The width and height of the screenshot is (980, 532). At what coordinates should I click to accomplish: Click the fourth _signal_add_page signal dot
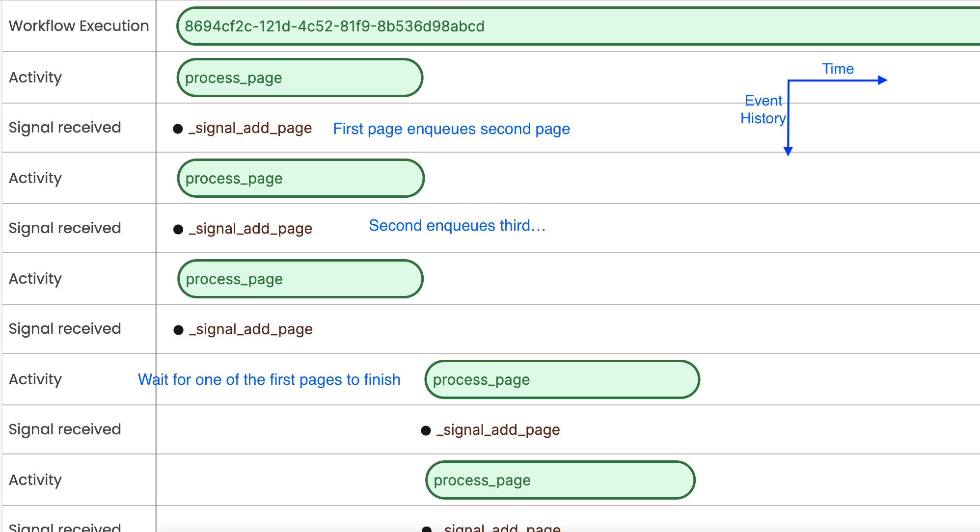tap(426, 431)
